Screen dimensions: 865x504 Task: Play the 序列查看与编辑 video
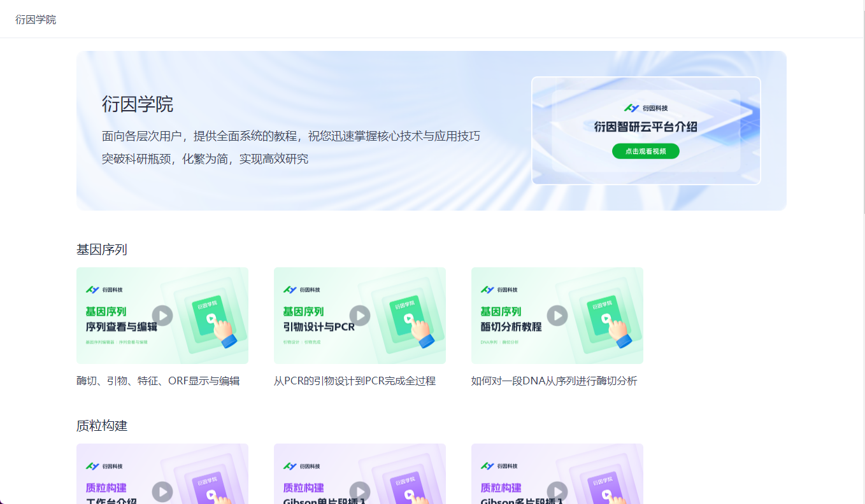[x=162, y=316]
